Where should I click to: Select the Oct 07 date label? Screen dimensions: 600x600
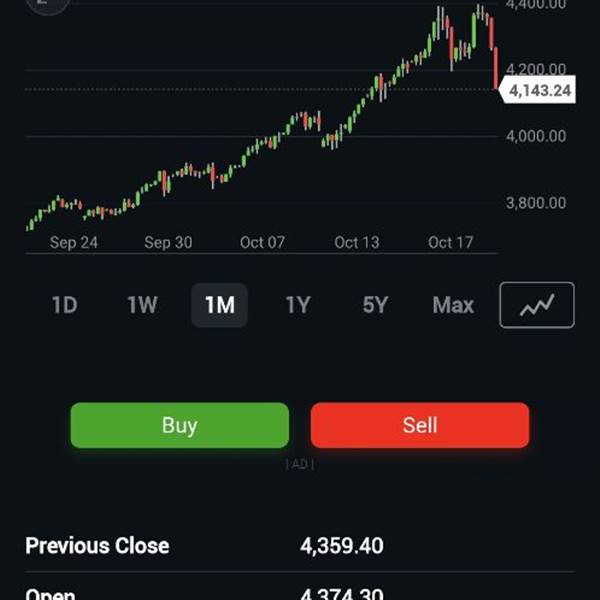point(263,242)
